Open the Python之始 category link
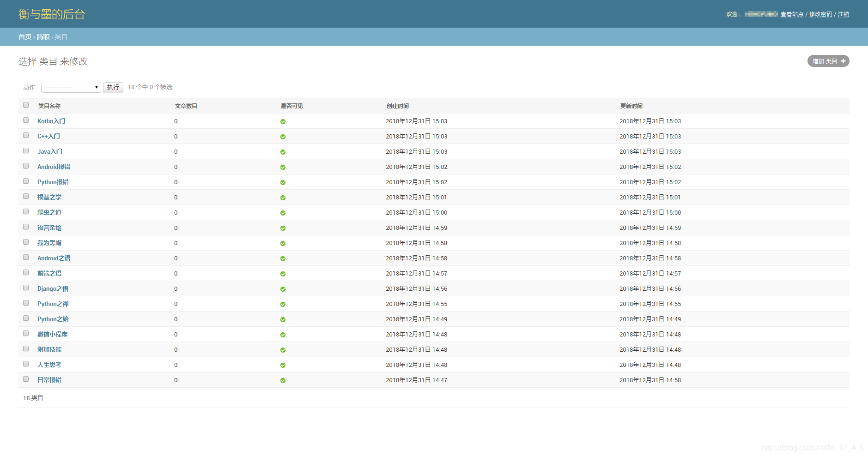868x456 pixels. pos(53,319)
